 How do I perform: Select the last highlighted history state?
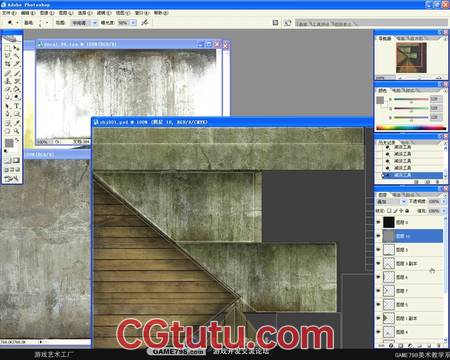point(412,175)
